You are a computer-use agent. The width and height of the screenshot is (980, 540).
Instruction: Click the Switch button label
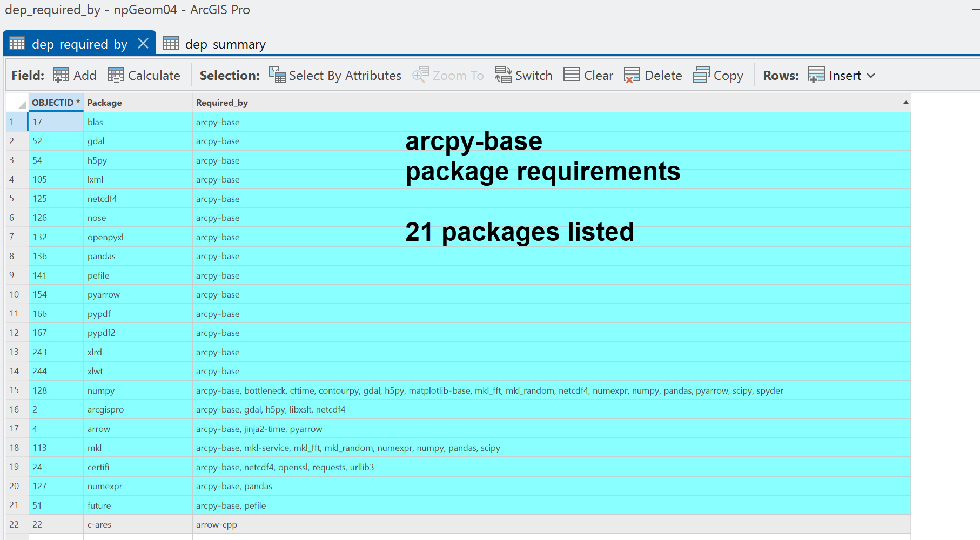[x=534, y=76]
